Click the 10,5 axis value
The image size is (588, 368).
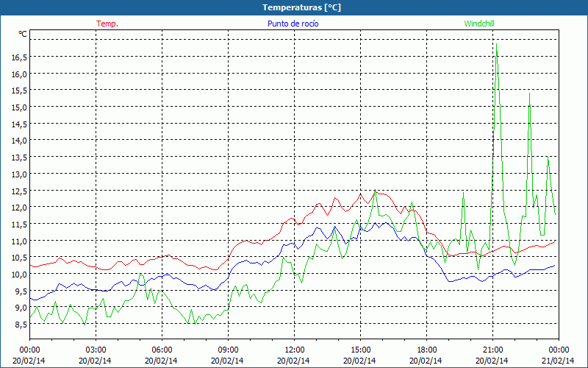pyautogui.click(x=19, y=258)
